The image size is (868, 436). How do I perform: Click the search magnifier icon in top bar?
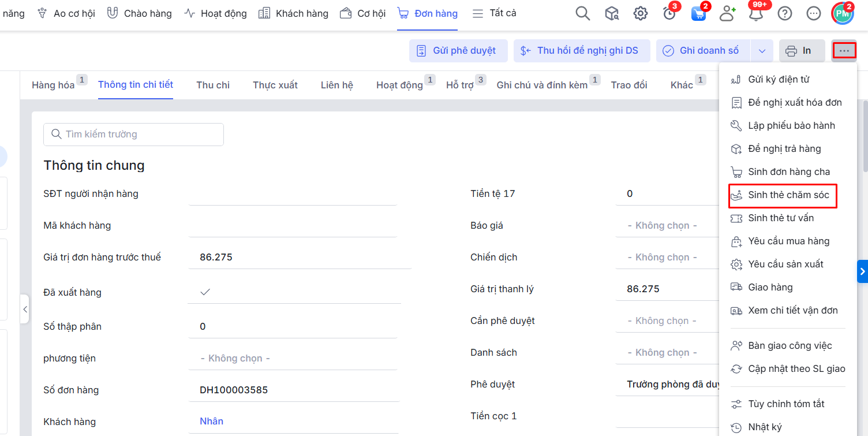point(583,13)
